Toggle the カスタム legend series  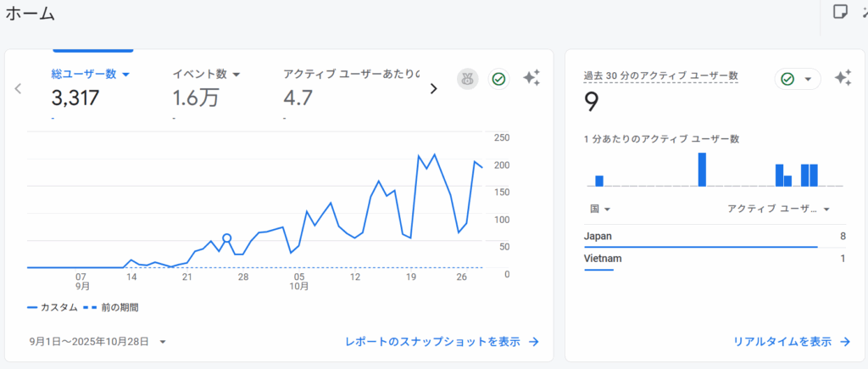pyautogui.click(x=53, y=307)
